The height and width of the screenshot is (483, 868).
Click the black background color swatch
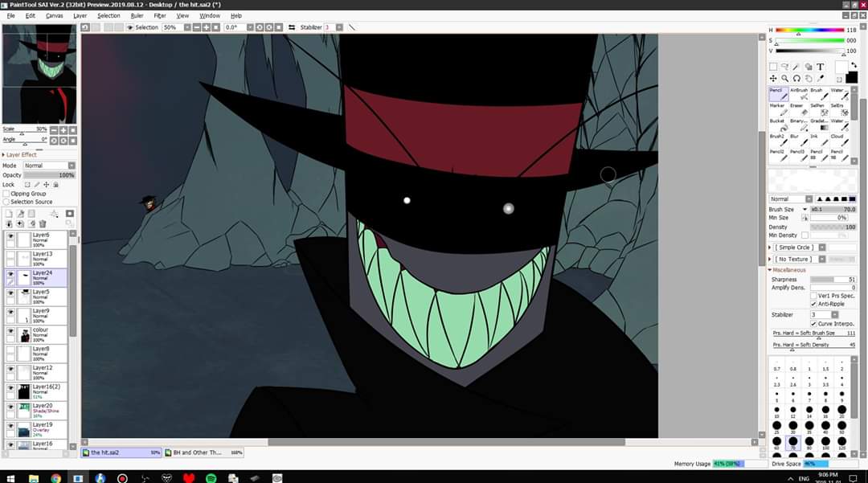pyautogui.click(x=852, y=78)
